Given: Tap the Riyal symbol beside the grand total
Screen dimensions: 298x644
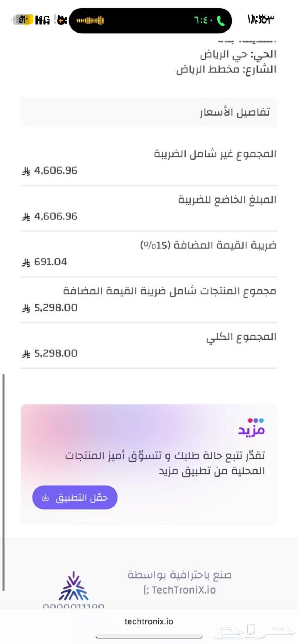Looking at the screenshot, I should coord(26,354).
